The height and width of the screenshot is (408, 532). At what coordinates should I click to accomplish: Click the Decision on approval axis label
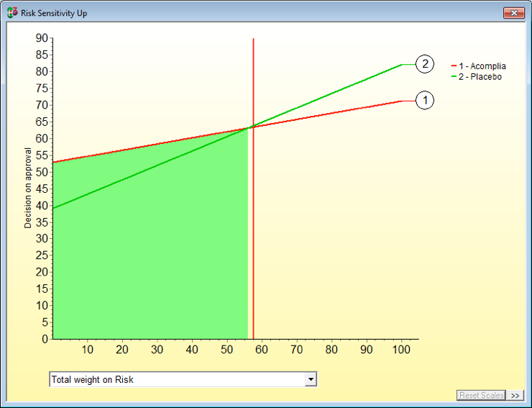point(28,188)
